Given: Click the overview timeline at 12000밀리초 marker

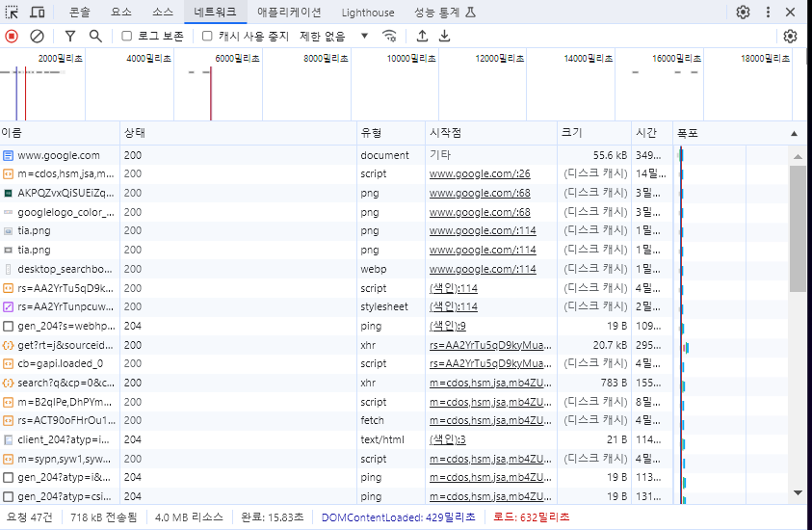Looking at the screenshot, I should (x=499, y=59).
